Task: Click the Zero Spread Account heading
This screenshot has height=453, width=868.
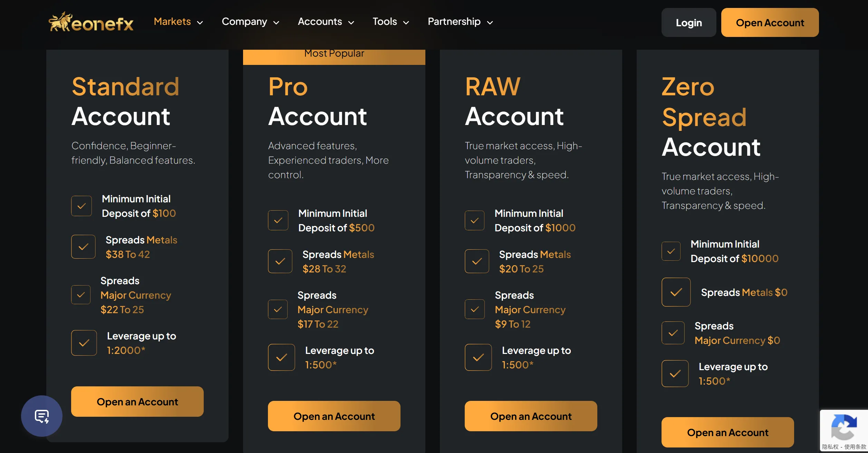Action: [711, 117]
